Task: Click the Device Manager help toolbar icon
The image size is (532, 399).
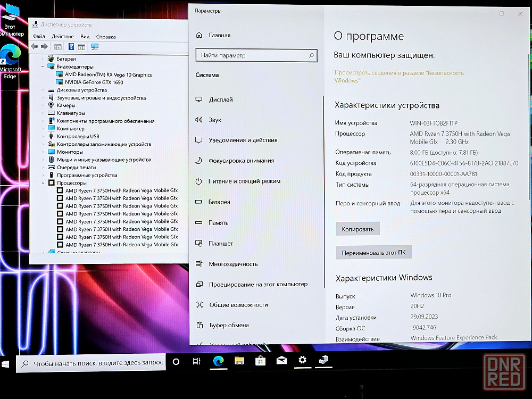Action: [71, 46]
